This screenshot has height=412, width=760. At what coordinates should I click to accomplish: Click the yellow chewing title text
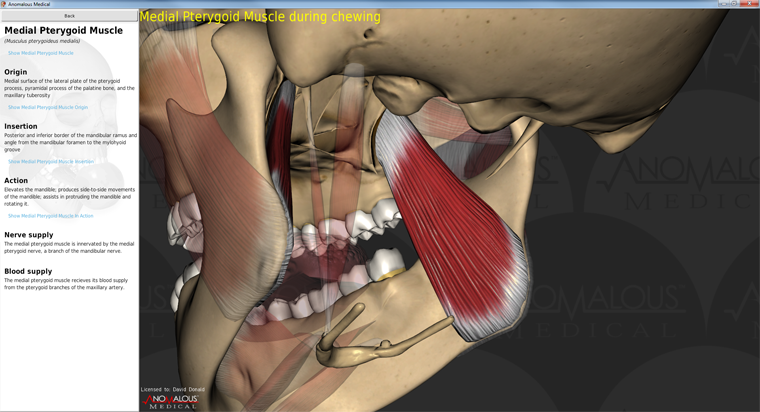260,17
